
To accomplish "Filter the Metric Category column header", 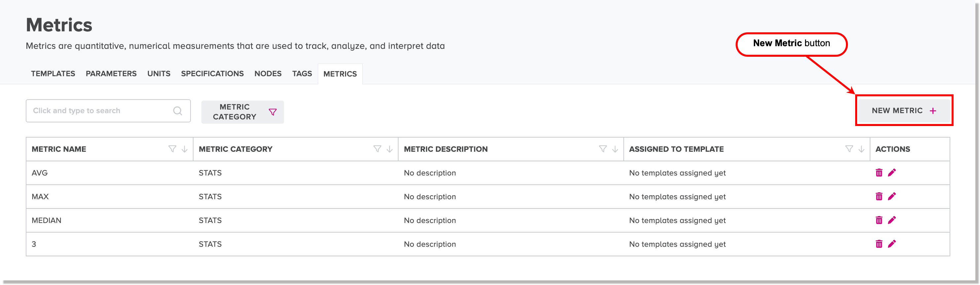I will (x=377, y=149).
